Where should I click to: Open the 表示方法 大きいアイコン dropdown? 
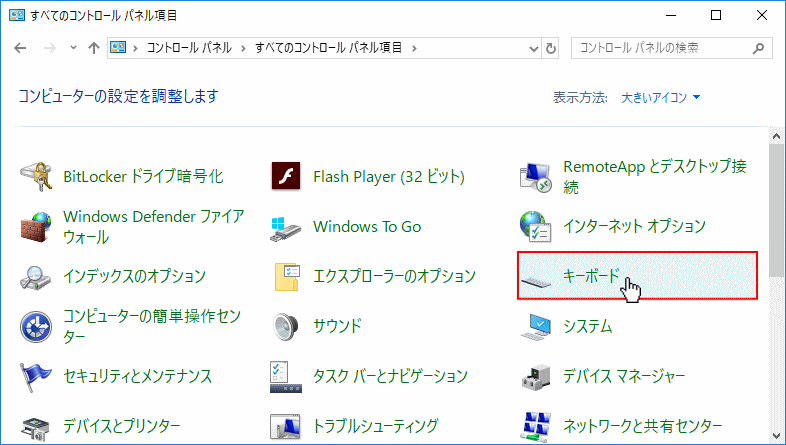660,97
